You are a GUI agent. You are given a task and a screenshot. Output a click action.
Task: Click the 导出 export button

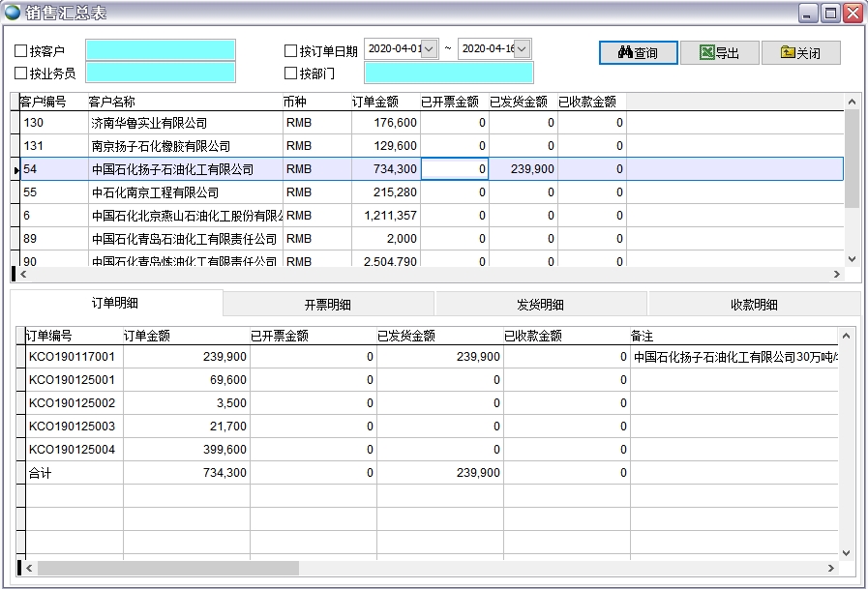(x=721, y=53)
